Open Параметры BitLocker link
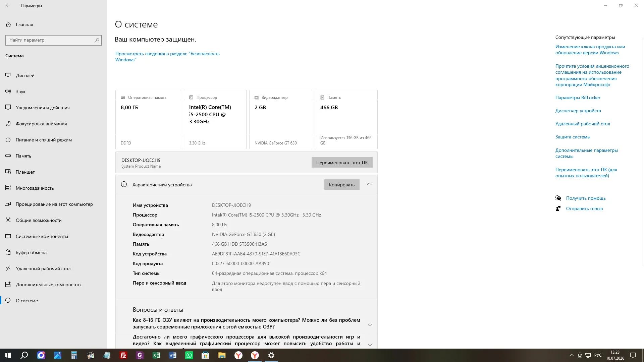Screen dimensions: 644x362 578,98
